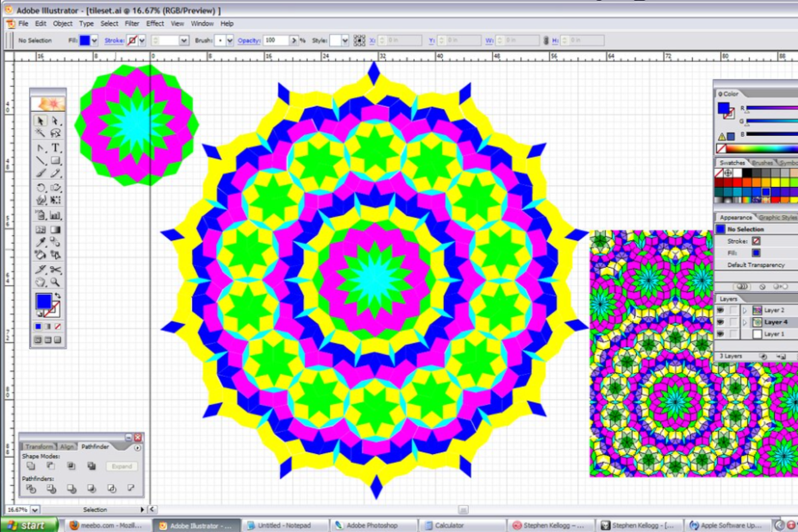798x532 pixels.
Task: Expand Layer 2 disclosure triangle
Action: click(x=745, y=310)
